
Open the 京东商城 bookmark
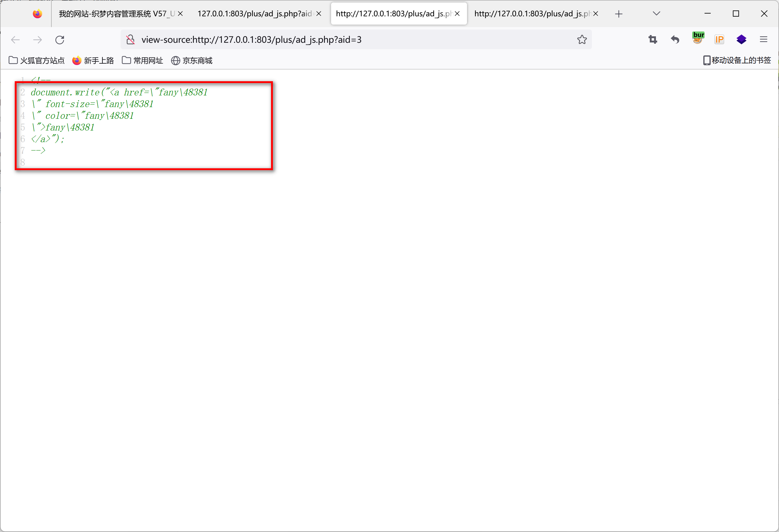[x=192, y=60]
